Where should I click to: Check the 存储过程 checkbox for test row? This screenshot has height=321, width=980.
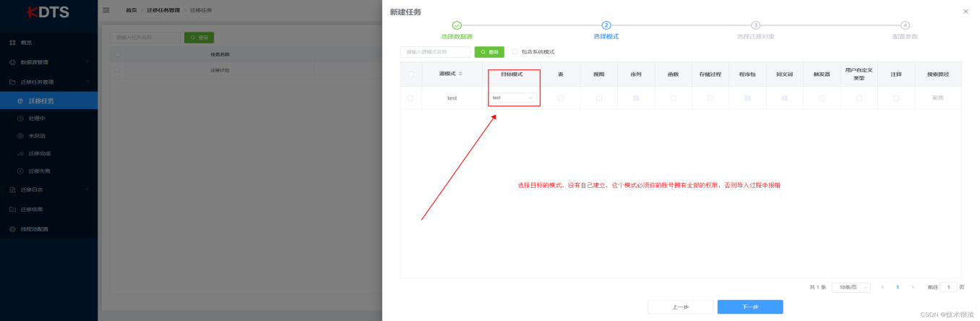[710, 98]
